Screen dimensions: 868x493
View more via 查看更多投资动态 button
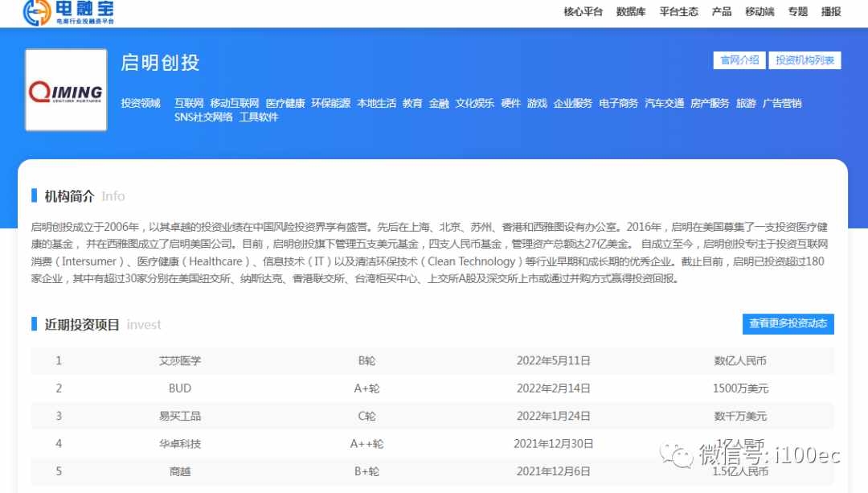click(788, 323)
